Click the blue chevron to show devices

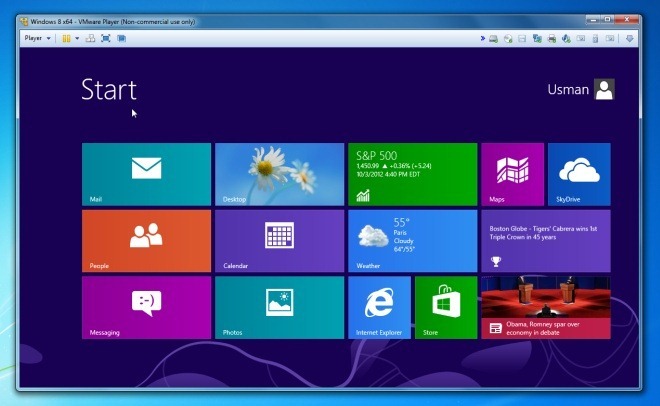pyautogui.click(x=482, y=38)
